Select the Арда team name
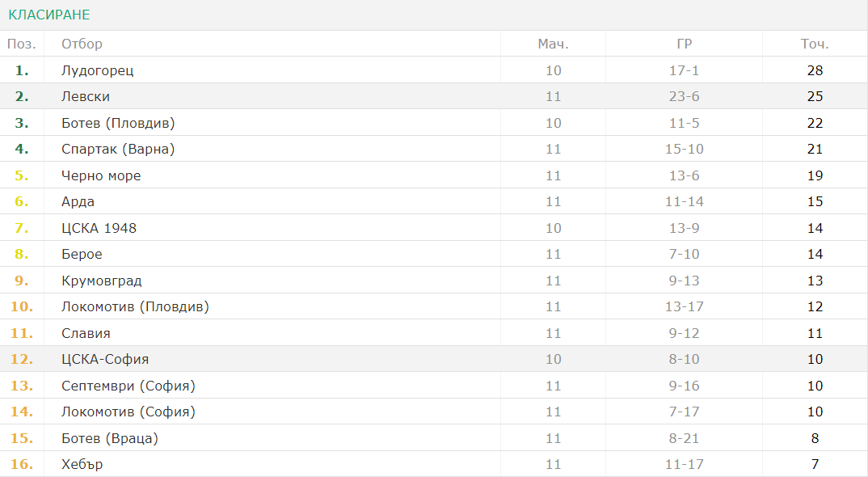The width and height of the screenshot is (868, 477). click(x=78, y=201)
